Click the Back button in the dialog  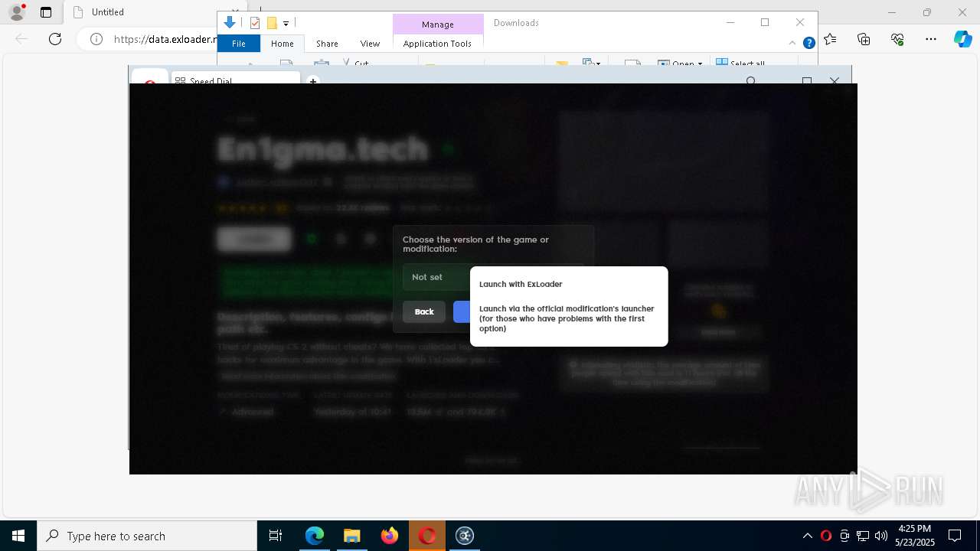(424, 311)
